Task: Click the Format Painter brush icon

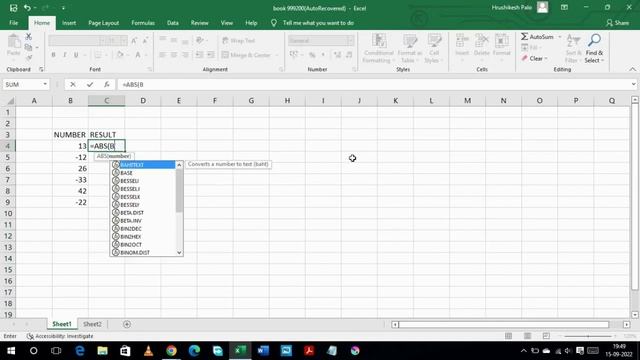Action: (x=29, y=58)
